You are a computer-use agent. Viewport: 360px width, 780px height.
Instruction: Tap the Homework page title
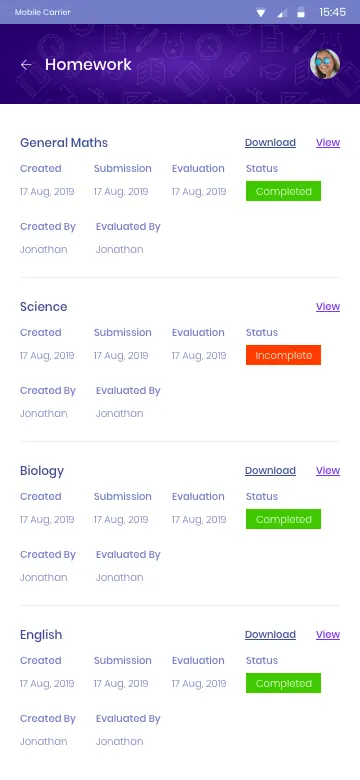tap(88, 65)
